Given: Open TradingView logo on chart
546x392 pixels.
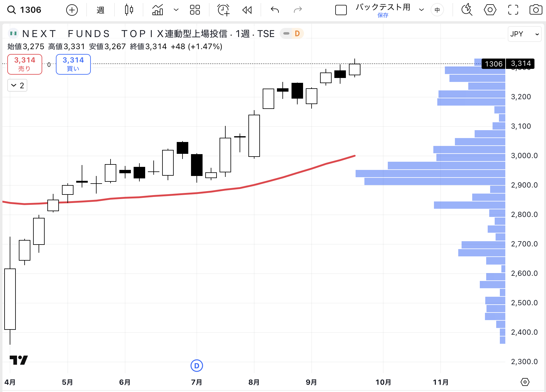Looking at the screenshot, I should [19, 360].
